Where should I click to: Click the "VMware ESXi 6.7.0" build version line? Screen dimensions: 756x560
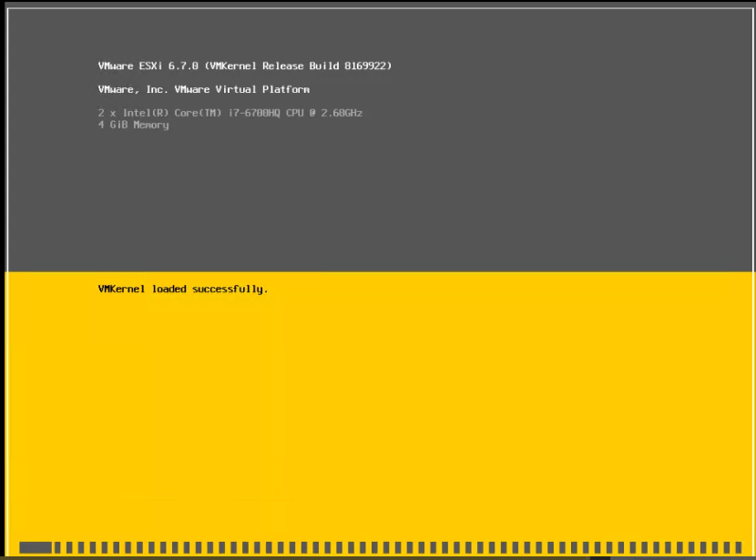[245, 66]
